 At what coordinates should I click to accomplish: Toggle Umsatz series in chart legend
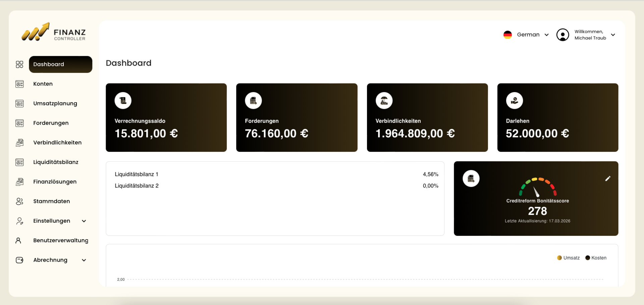pos(568,258)
